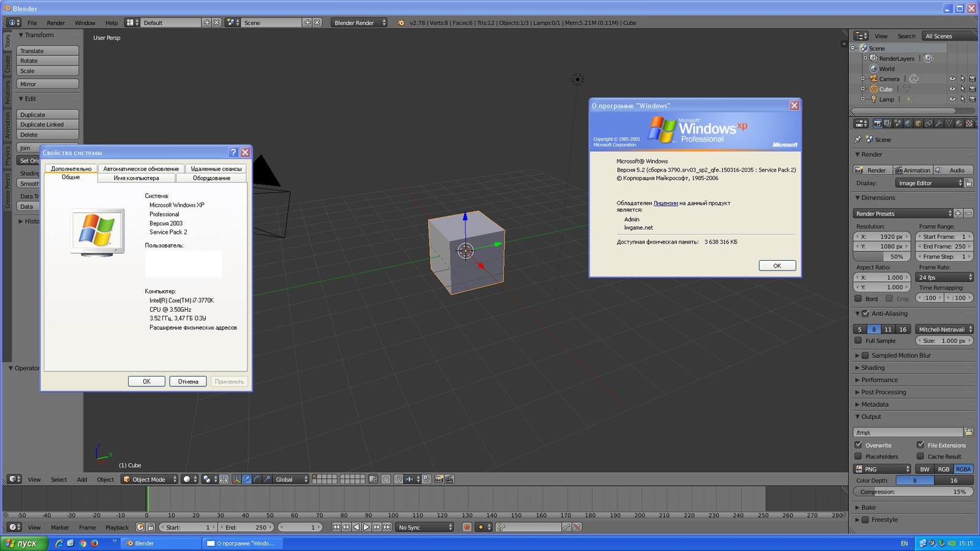Open the Modifiers properties tab (wrench icon)
980x551 pixels.
coord(938,124)
